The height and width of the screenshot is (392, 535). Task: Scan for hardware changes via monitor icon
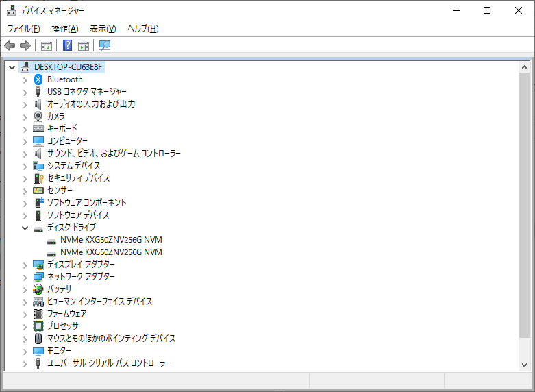[105, 45]
